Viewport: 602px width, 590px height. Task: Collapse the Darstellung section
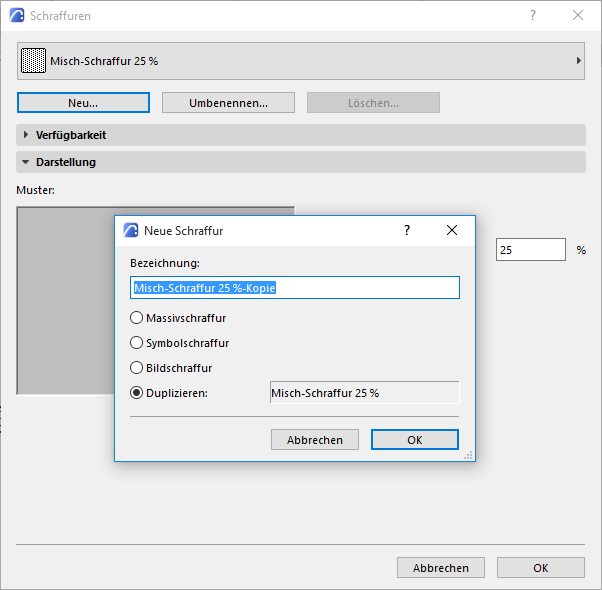(26, 162)
